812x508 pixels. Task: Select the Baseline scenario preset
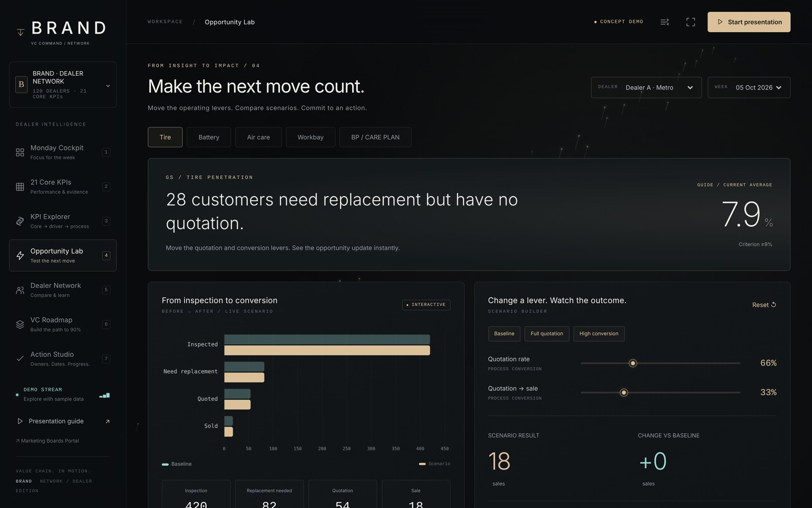(504, 334)
